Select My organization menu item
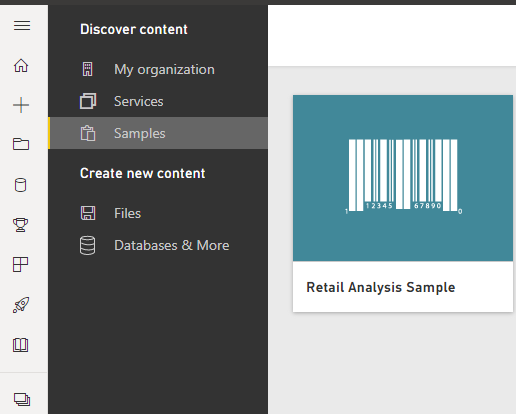 tap(158, 69)
